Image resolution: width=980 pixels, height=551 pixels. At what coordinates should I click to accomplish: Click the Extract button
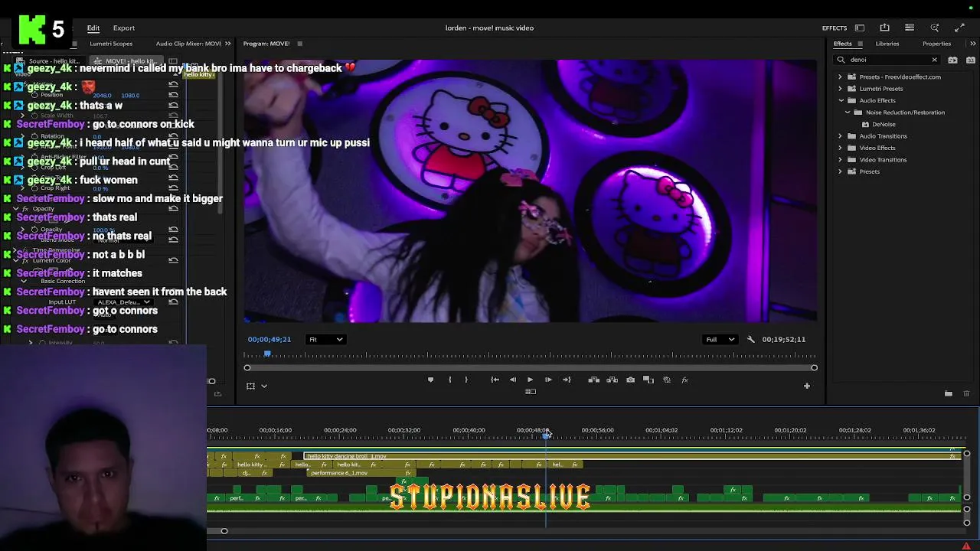612,380
